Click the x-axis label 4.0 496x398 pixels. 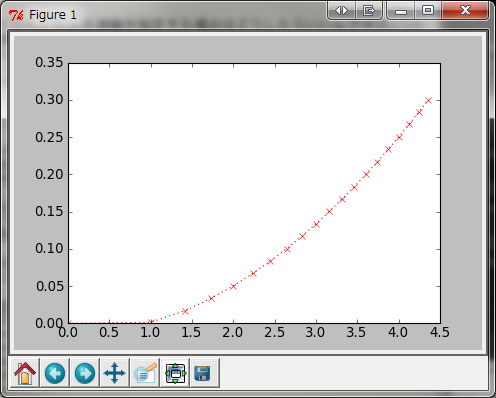click(398, 332)
